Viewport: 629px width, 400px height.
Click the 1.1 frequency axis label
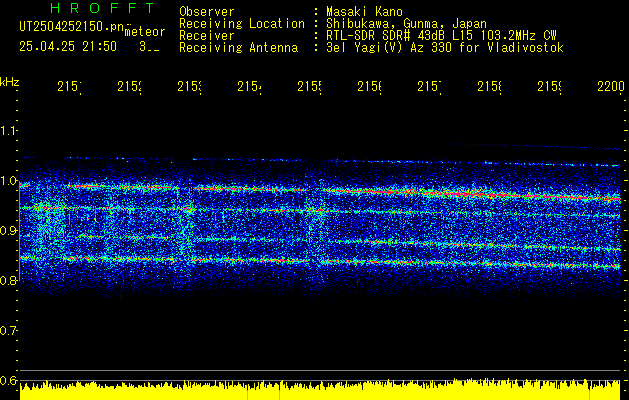coord(9,130)
